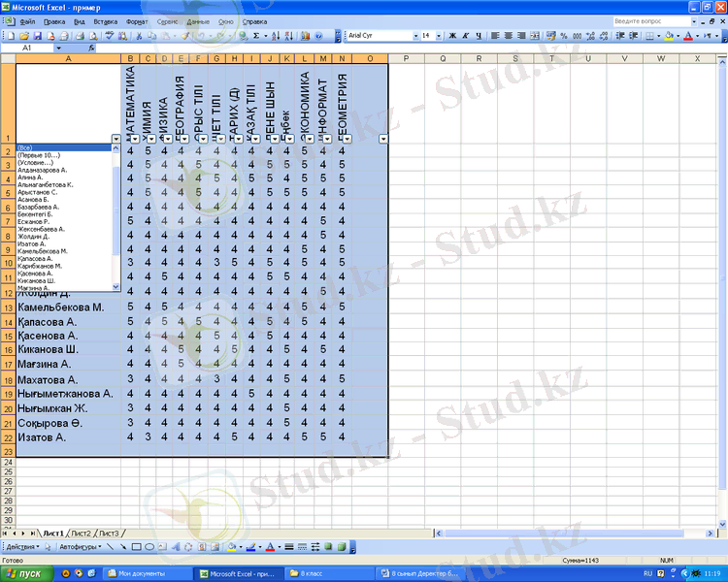Select the Rectangle drawing tool
Image resolution: width=728 pixels, height=582 pixels.
[138, 547]
